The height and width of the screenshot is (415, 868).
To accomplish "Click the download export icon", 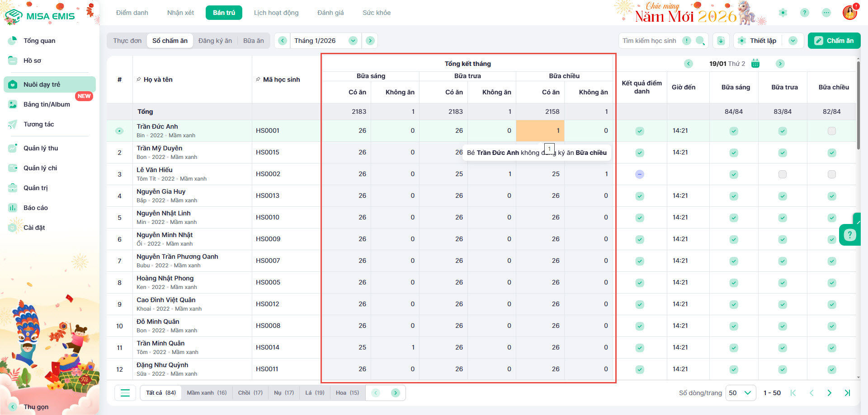I will tap(721, 41).
